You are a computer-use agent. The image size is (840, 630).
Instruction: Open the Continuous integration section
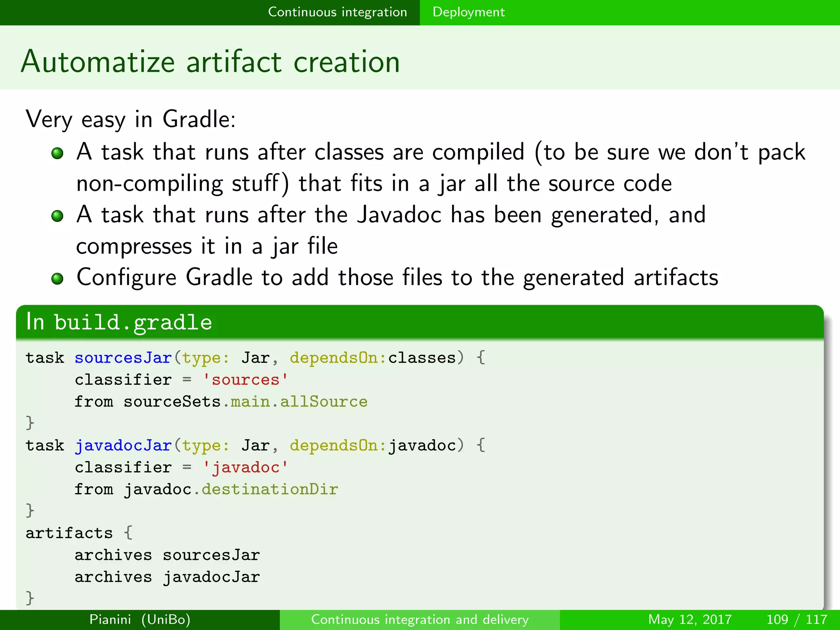[x=337, y=12]
